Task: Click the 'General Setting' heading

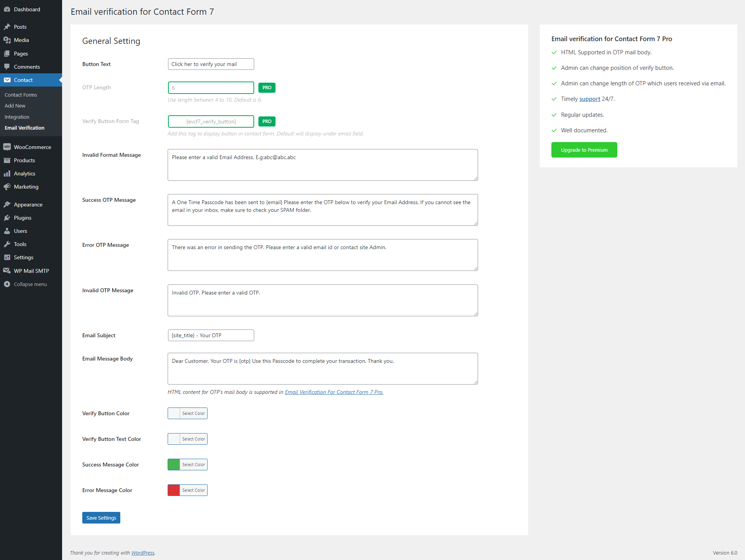Action: tap(111, 41)
